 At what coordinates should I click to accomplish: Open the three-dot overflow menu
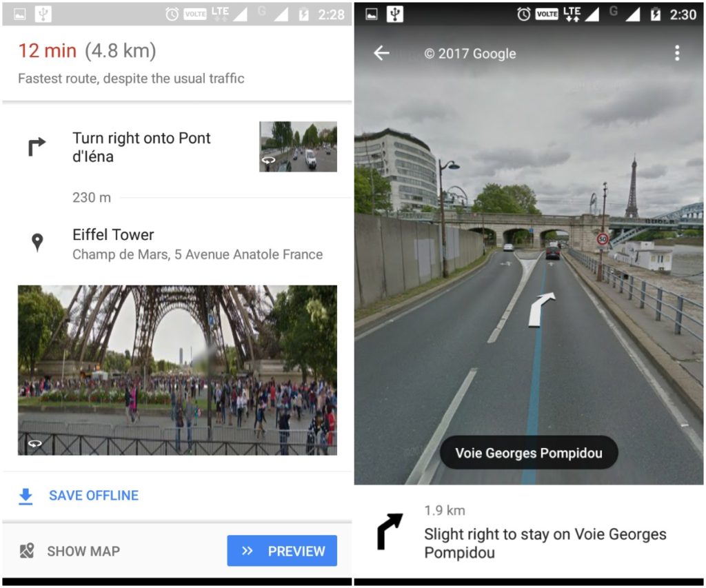coord(677,53)
